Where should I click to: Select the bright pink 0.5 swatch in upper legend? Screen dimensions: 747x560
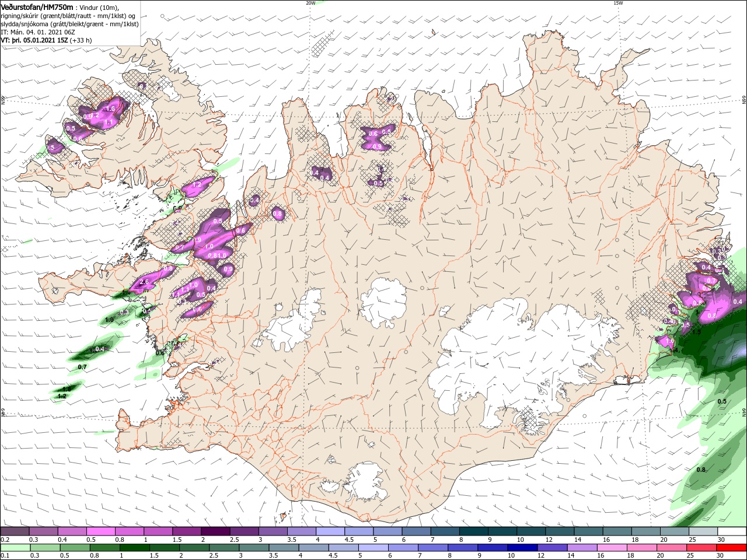[100, 531]
